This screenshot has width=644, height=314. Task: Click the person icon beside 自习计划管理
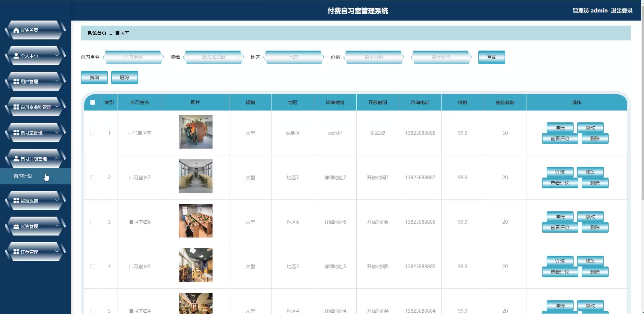pyautogui.click(x=16, y=159)
